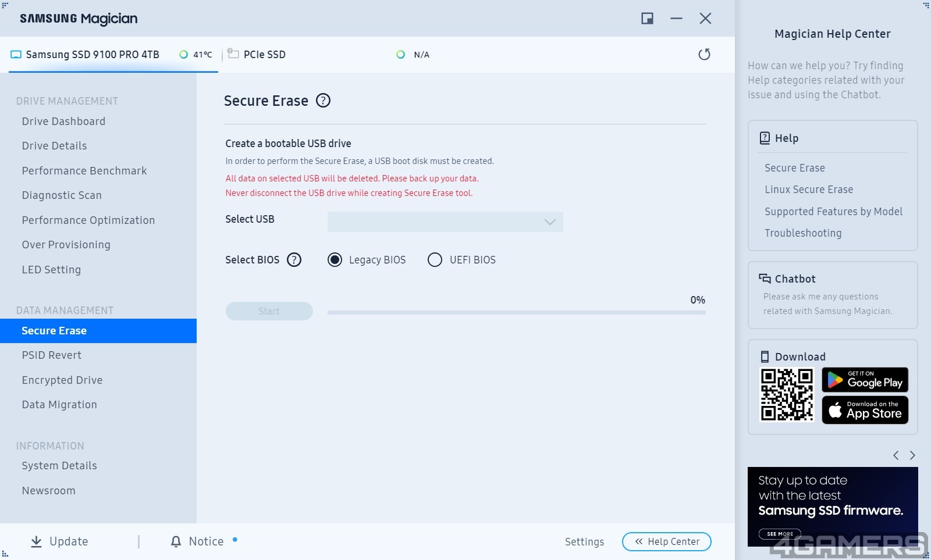Go to next banner with right chevron
Screen dimensions: 931x560
tap(912, 455)
